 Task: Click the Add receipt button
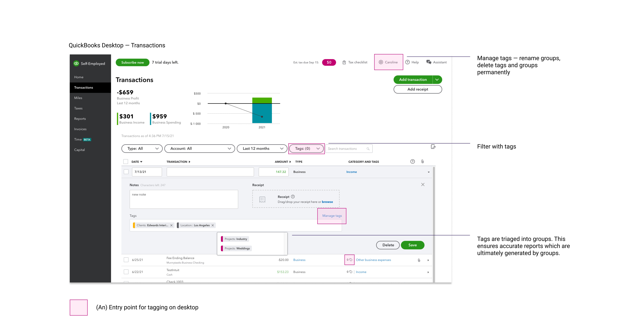click(x=417, y=89)
